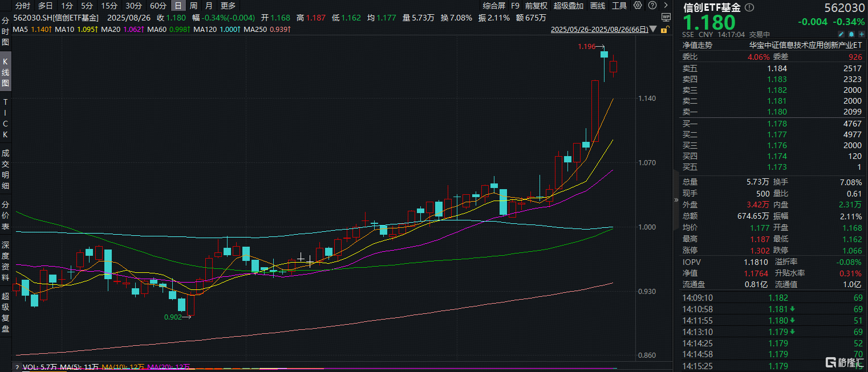
Task: Open the 分价表 sidebar tab
Action: click(x=6, y=216)
